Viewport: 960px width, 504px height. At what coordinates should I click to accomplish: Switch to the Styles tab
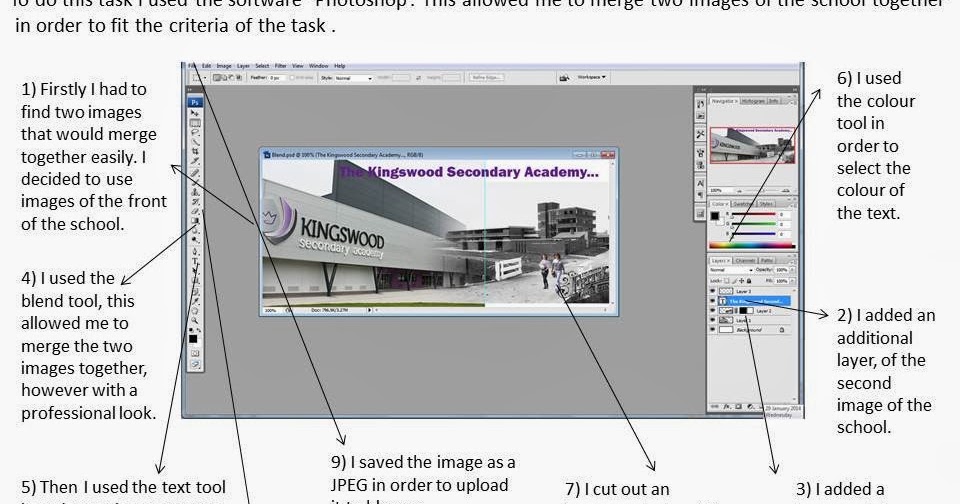tap(765, 204)
